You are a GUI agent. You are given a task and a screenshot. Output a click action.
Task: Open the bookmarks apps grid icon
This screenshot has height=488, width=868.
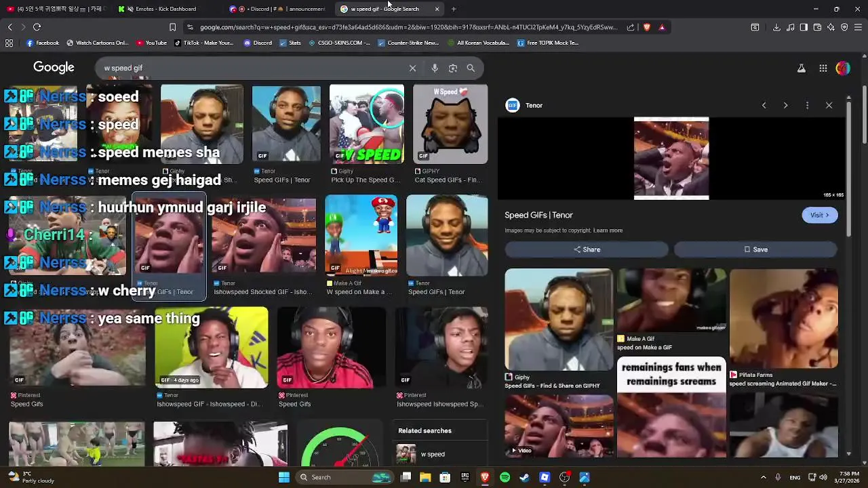(9, 43)
